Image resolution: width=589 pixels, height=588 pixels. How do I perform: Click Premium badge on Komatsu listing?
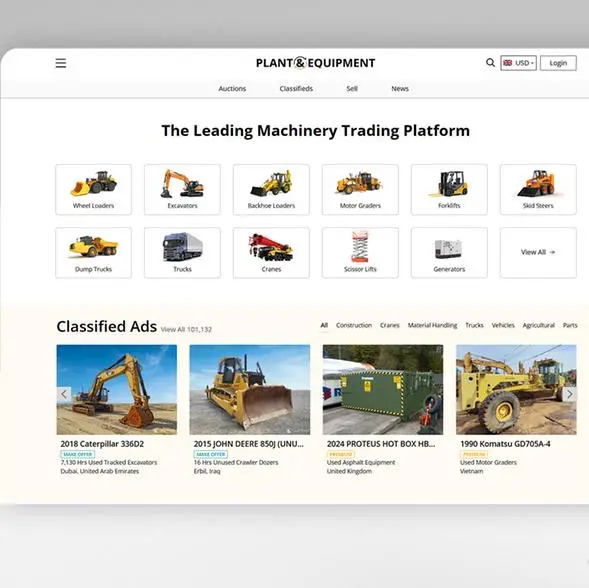tap(474, 454)
